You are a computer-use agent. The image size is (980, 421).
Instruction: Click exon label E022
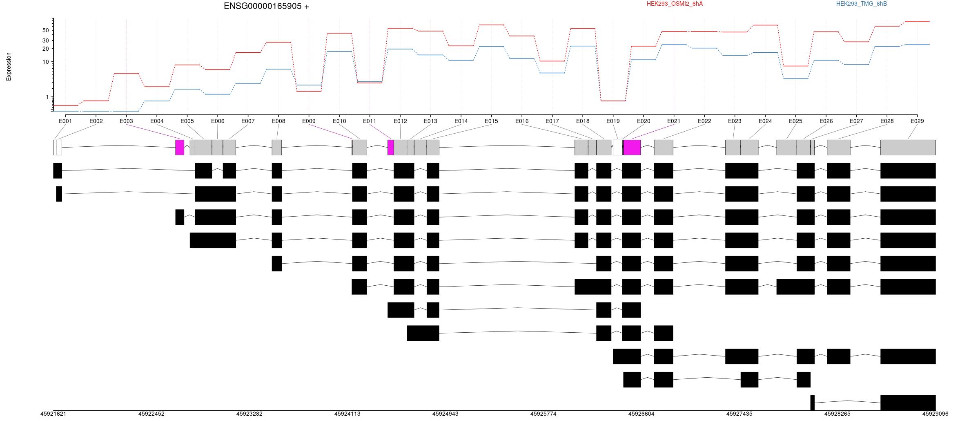click(704, 121)
